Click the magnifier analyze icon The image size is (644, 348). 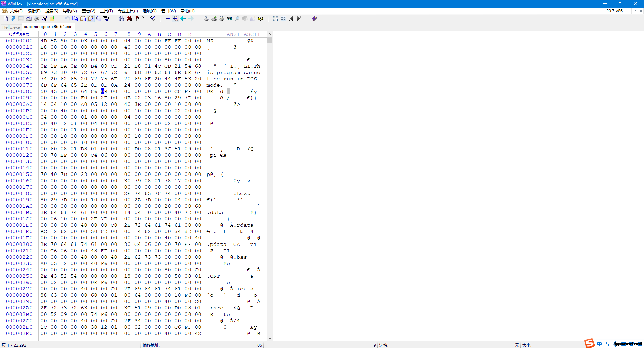[x=237, y=19]
